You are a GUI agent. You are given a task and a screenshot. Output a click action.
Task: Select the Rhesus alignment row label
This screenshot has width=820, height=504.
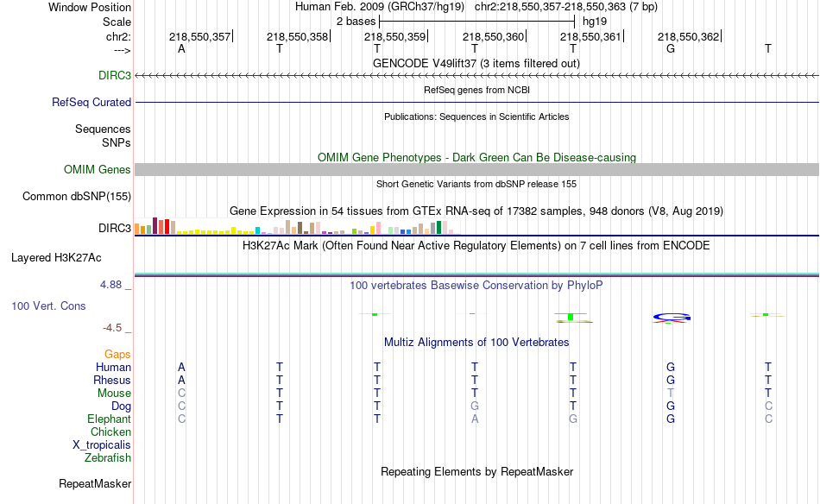(112, 381)
